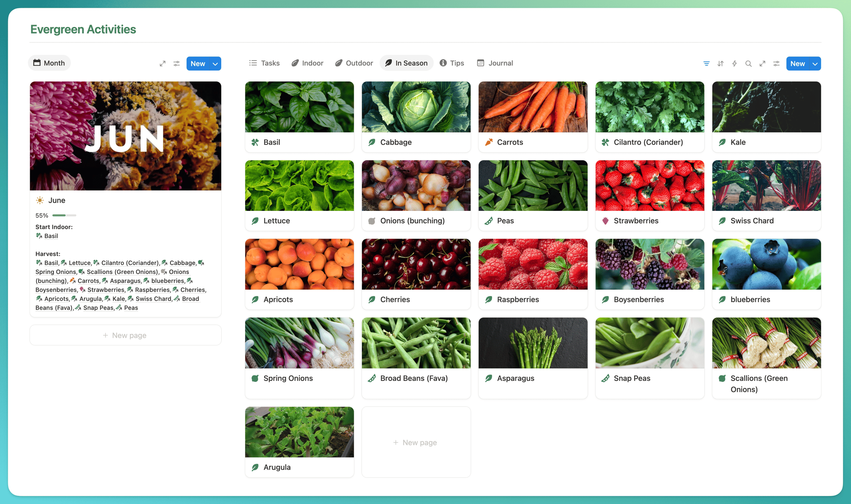The width and height of the screenshot is (851, 504).
Task: Click the sun icon beside June
Action: click(40, 200)
